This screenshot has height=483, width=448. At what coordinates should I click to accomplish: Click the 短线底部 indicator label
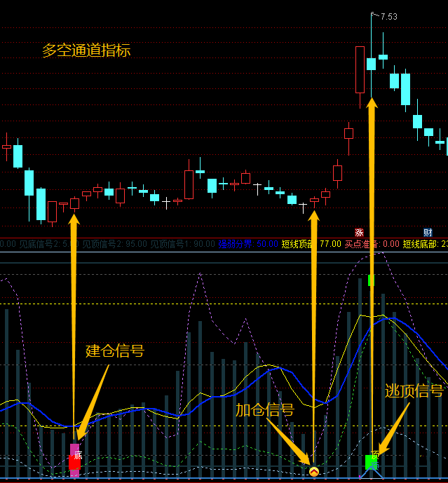pos(424,244)
